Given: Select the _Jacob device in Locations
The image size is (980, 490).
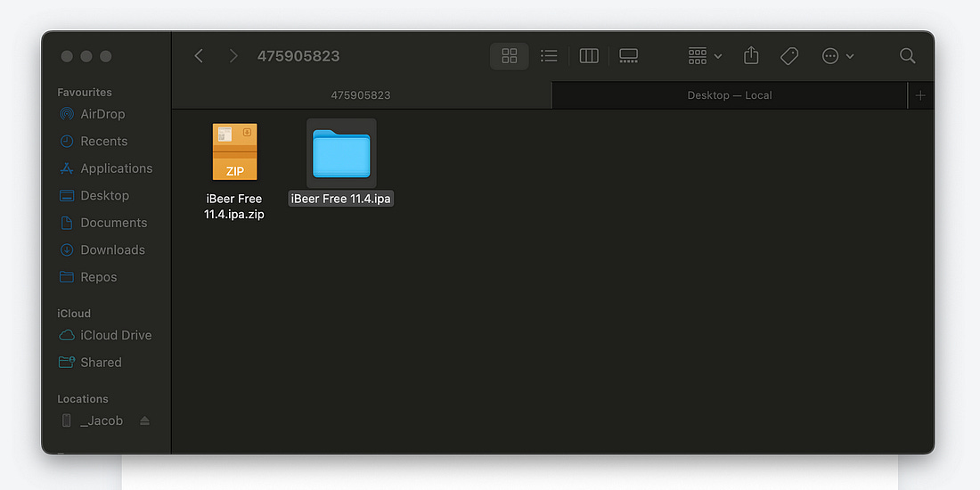Looking at the screenshot, I should (94, 421).
